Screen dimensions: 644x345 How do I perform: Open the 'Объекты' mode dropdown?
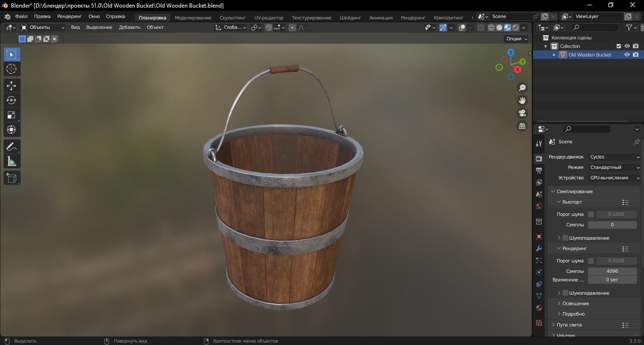point(43,28)
